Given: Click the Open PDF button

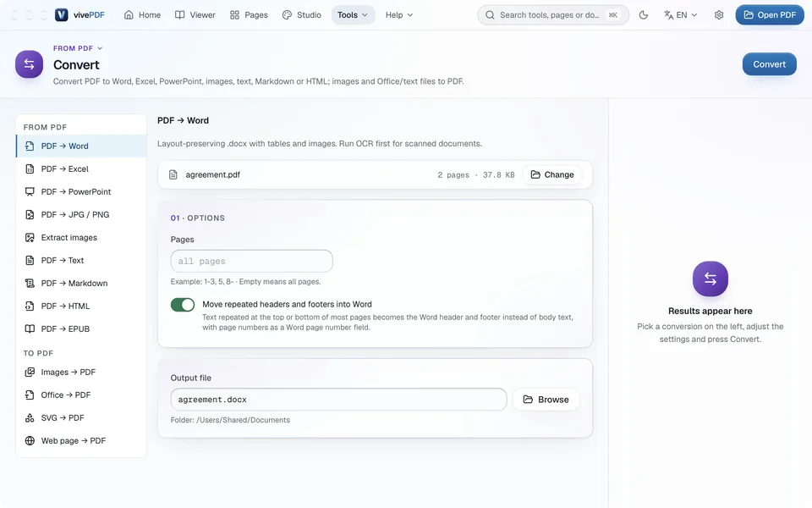Looking at the screenshot, I should pos(770,15).
